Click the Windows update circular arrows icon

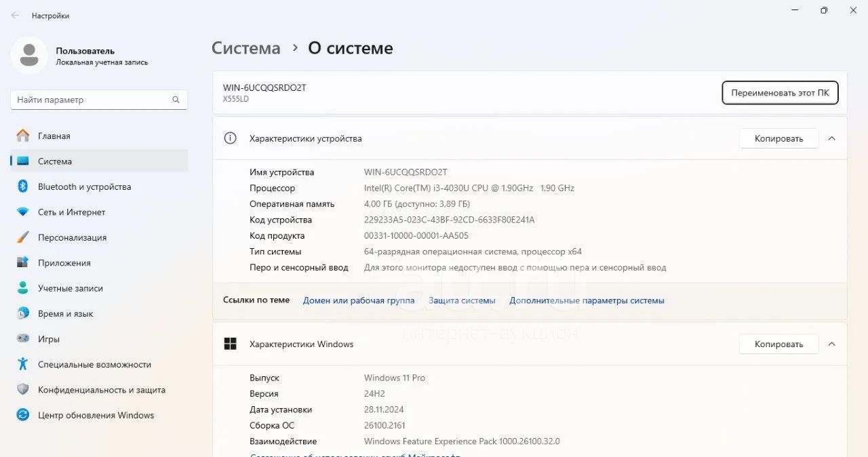[23, 415]
